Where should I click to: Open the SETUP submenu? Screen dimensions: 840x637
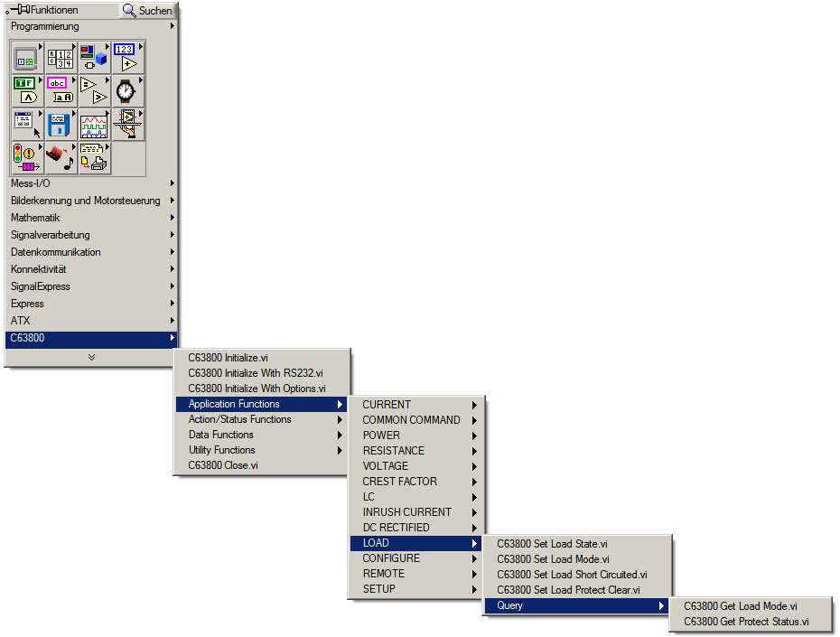[x=416, y=589]
